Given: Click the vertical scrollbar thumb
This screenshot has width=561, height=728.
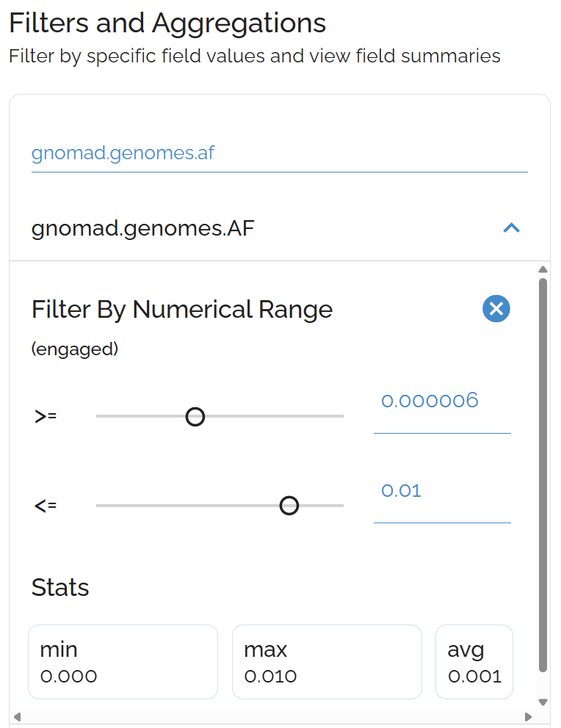Looking at the screenshot, I should 543,474.
